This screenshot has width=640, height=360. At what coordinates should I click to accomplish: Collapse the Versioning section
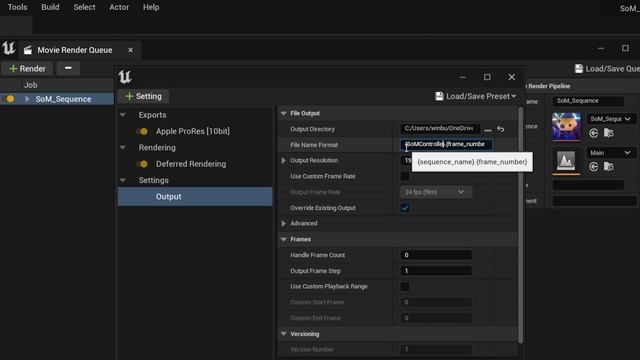[x=284, y=334]
